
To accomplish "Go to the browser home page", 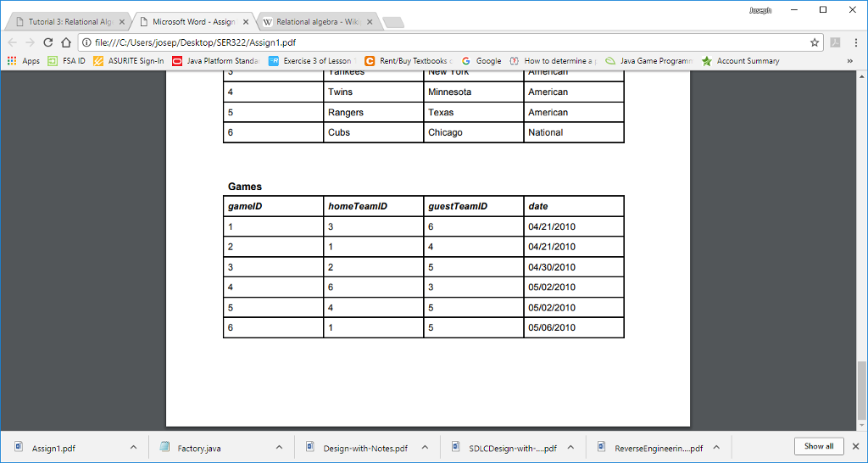I will point(66,42).
